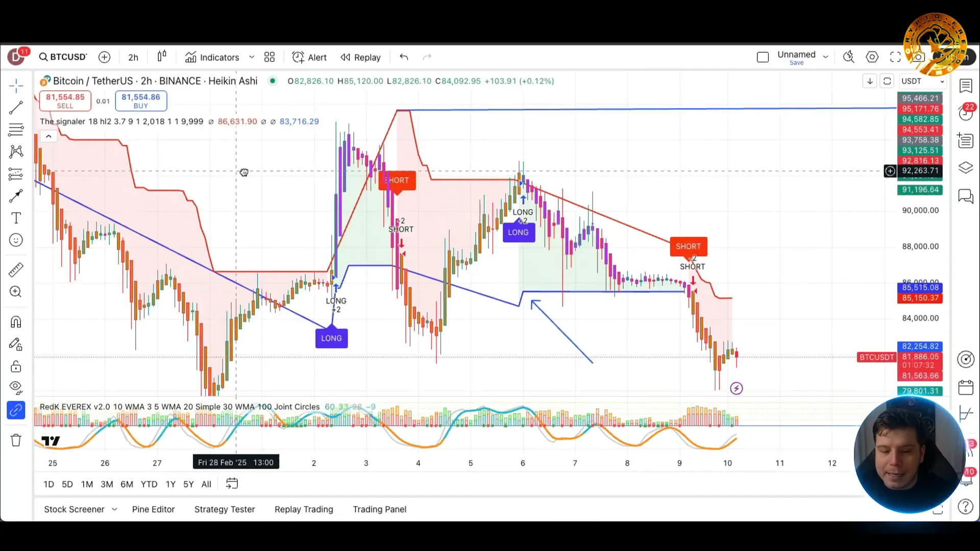980x551 pixels.
Task: Select the crosshair cursor tool
Action: [16, 86]
